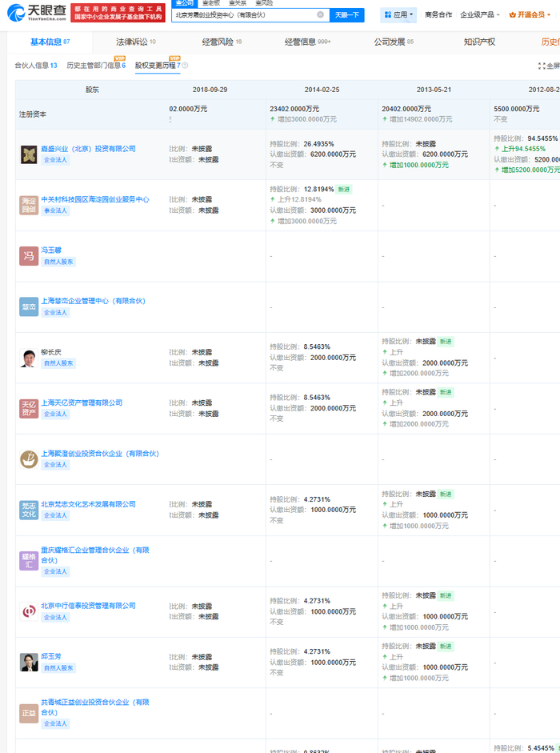560x753 pixels.
Task: Click the 天眼一下 search button
Action: (x=346, y=15)
